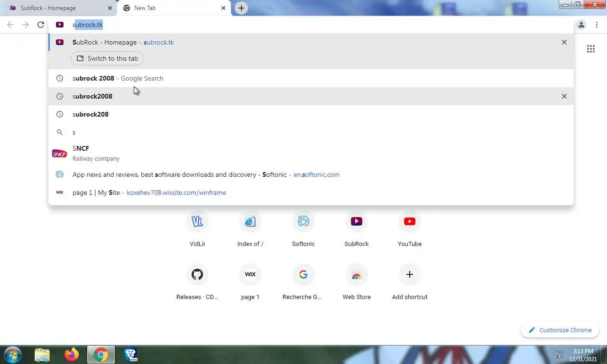The height and width of the screenshot is (364, 607).
Task: Open the GitHub Releases shortcut
Action: tap(197, 282)
